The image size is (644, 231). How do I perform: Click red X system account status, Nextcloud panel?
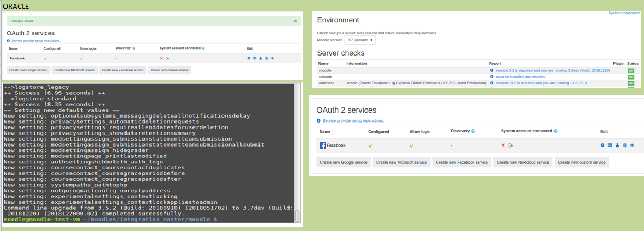pyautogui.click(x=503, y=145)
